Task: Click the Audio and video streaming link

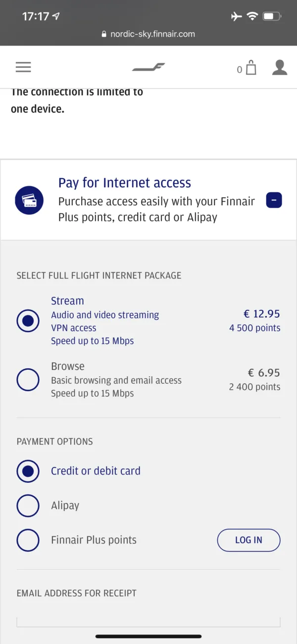Action: point(105,315)
